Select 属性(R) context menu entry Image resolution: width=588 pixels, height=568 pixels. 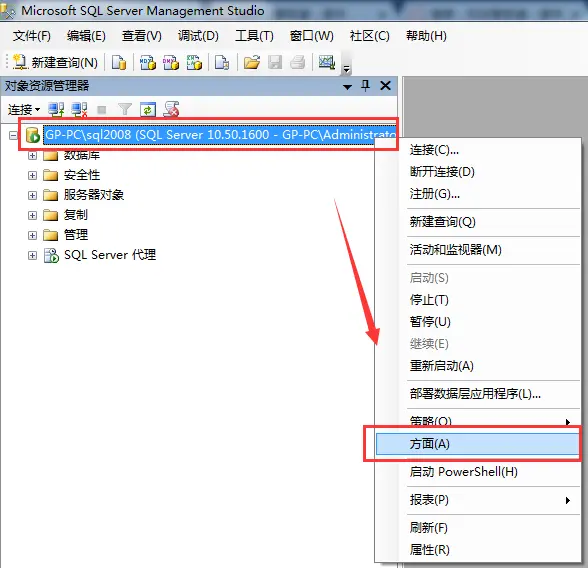(x=429, y=550)
